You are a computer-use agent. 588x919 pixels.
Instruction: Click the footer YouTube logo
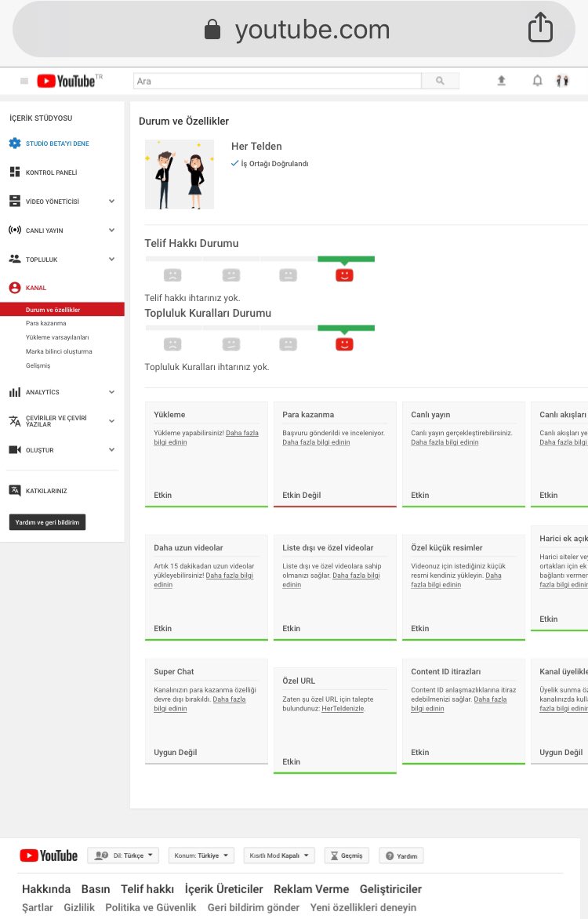(x=49, y=855)
